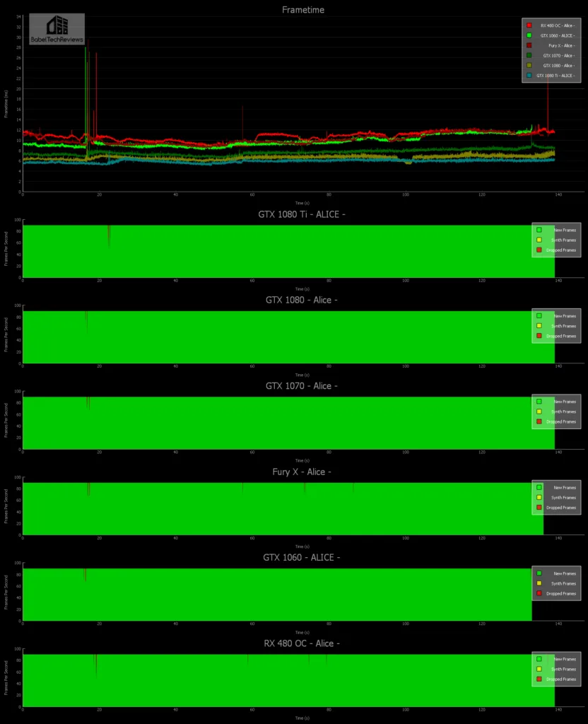Click 'Time (s)' axis label under Frametime chart
The image size is (588, 724).
click(x=302, y=203)
